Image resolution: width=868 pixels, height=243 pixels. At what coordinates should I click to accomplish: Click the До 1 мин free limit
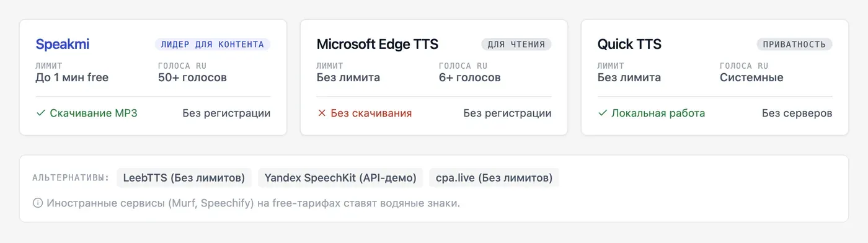pyautogui.click(x=72, y=77)
